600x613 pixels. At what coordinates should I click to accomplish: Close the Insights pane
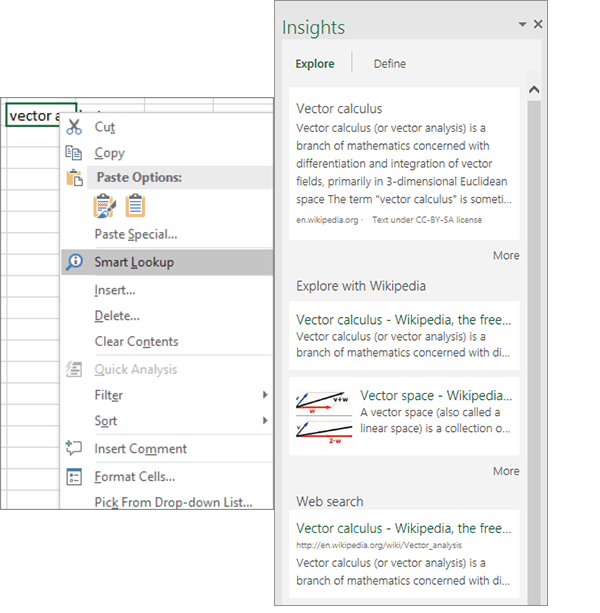538,24
